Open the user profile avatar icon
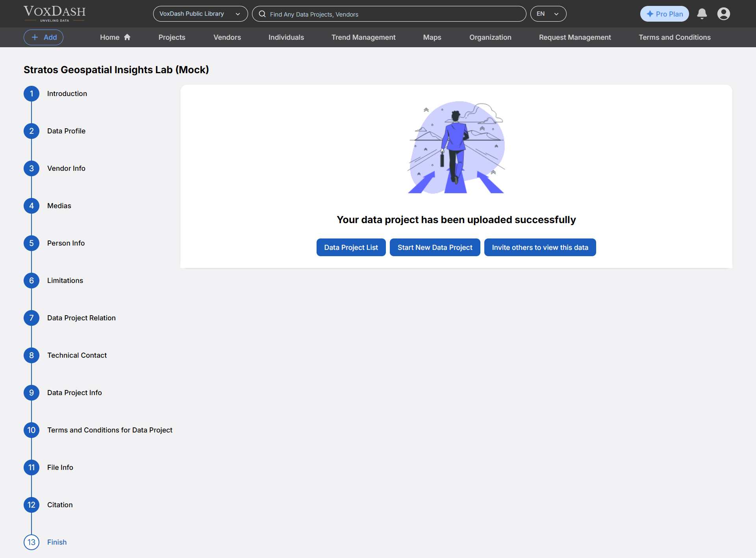This screenshot has height=558, width=756. [x=723, y=14]
